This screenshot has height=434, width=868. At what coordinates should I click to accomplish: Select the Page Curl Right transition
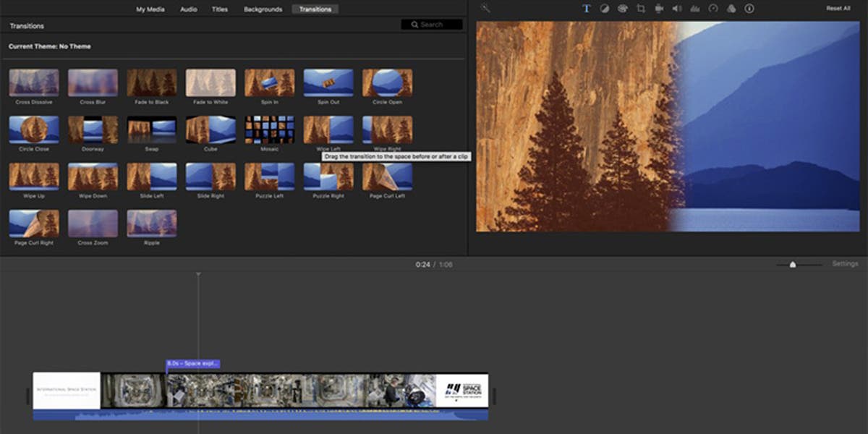coord(34,228)
